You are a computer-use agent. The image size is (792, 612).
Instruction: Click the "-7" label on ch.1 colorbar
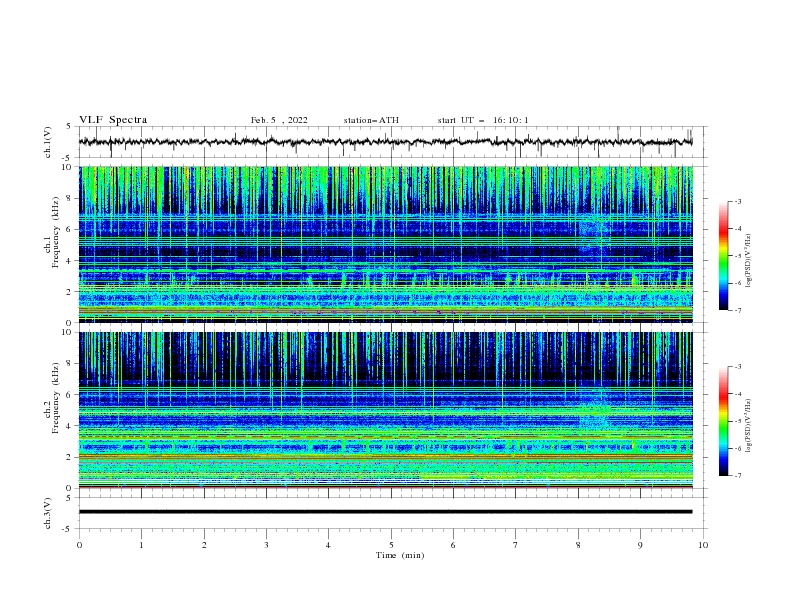coord(738,310)
